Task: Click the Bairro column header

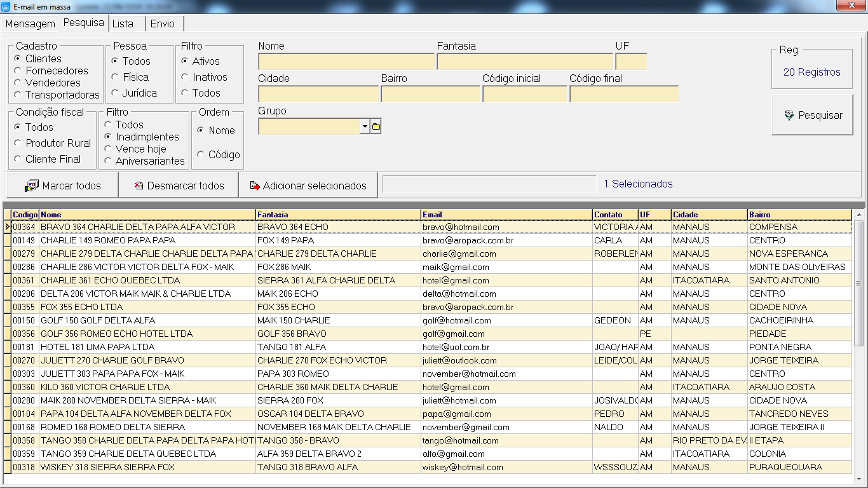Action: [x=799, y=215]
